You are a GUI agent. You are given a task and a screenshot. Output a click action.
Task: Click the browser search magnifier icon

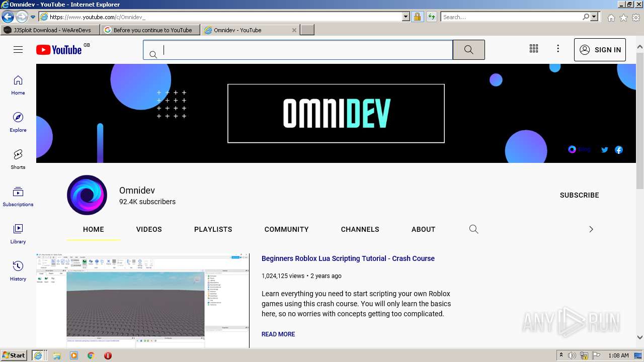tap(586, 17)
